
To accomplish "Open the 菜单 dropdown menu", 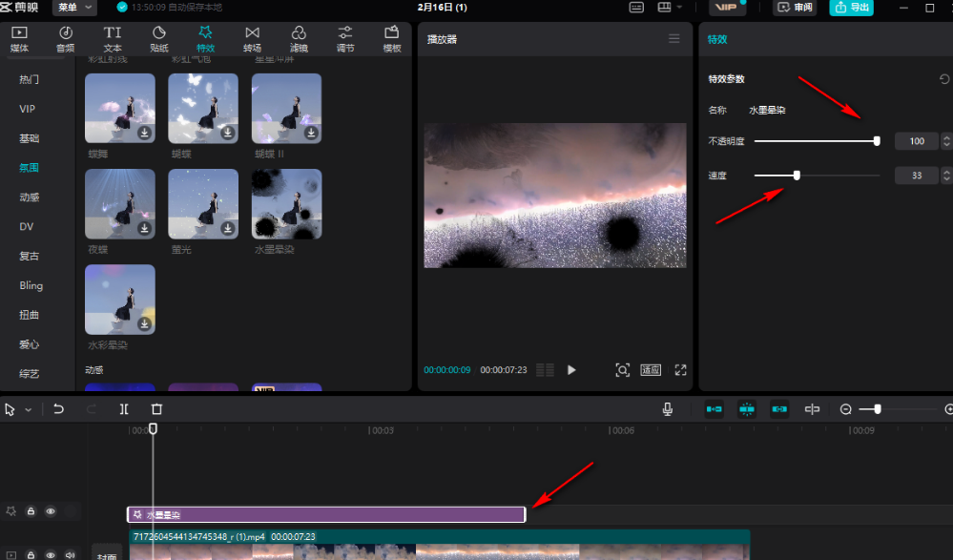I will (73, 8).
